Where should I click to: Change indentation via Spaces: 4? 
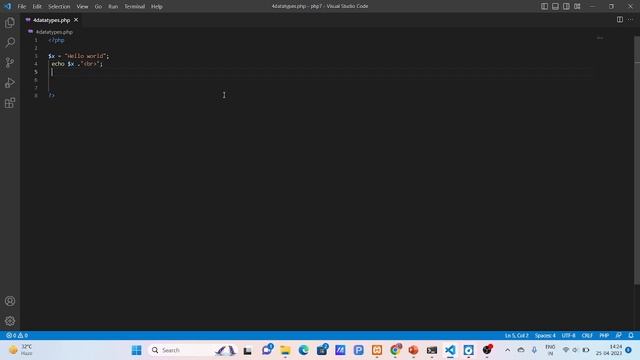tap(545, 335)
